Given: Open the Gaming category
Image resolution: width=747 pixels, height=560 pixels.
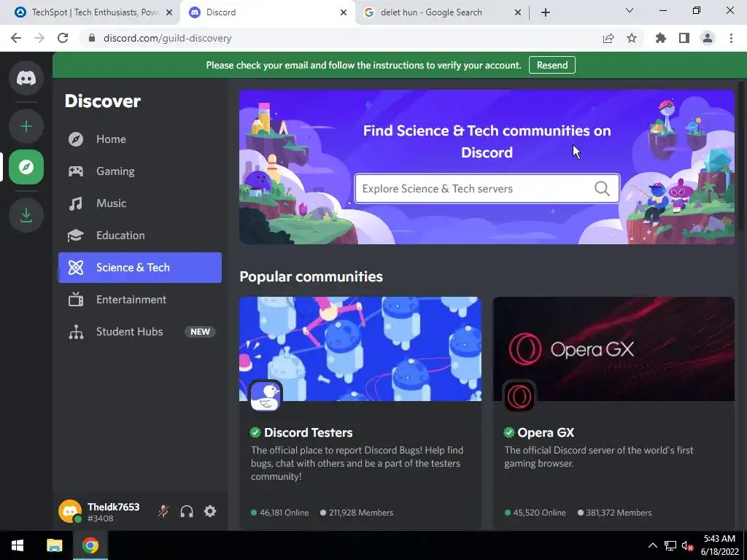Looking at the screenshot, I should (x=140, y=171).
